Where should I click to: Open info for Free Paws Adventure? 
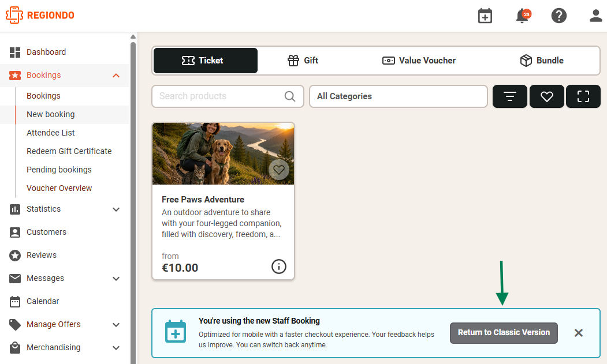click(279, 267)
